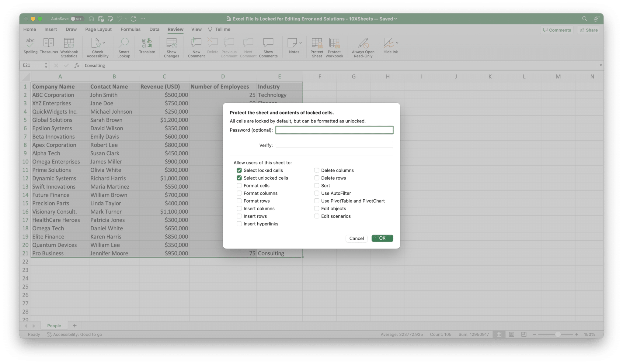Image resolution: width=623 pixels, height=364 pixels.
Task: Click the Insert Function fx icon
Action: click(77, 65)
